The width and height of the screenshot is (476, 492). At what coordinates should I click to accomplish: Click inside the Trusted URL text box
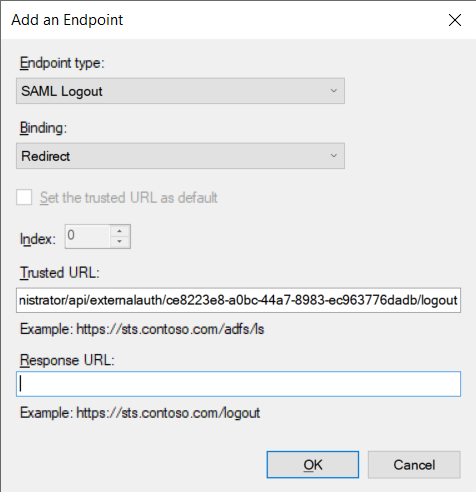pyautogui.click(x=238, y=300)
